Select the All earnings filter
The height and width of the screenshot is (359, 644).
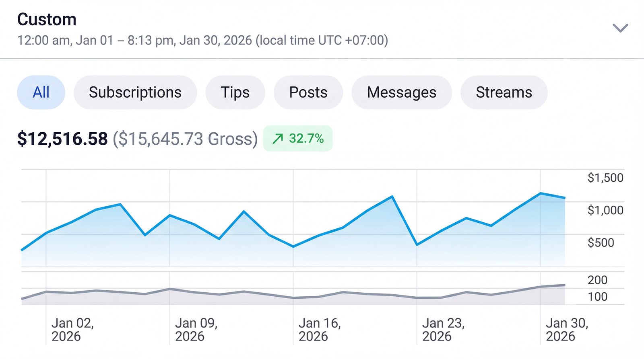coord(41,92)
